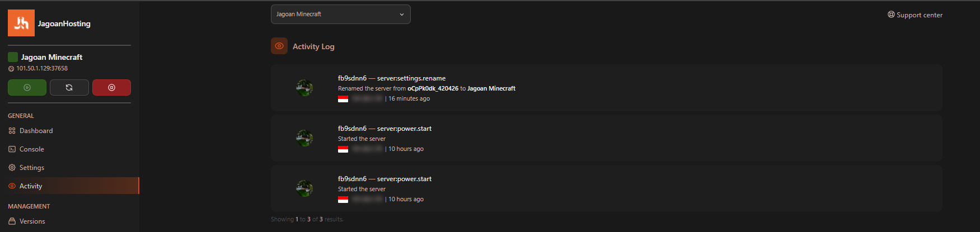
Task: Click the server IP address 101.50.1.129:37658
Action: 42,68
